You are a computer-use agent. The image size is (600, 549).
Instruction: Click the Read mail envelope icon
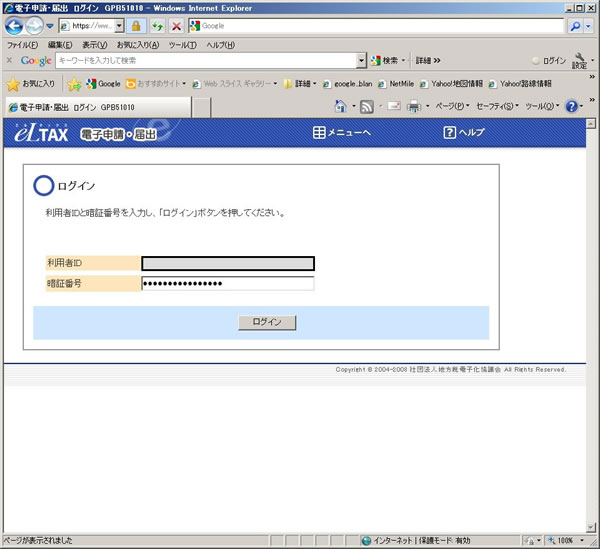394,106
